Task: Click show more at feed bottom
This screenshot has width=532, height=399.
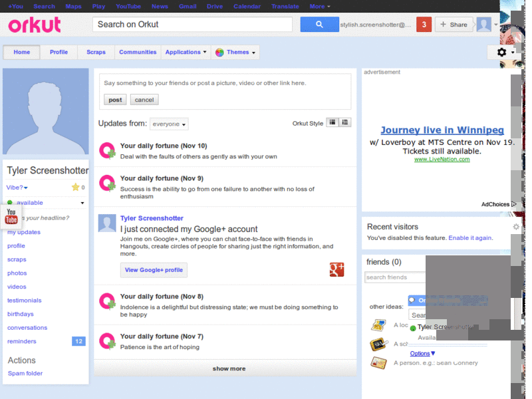Action: click(229, 368)
